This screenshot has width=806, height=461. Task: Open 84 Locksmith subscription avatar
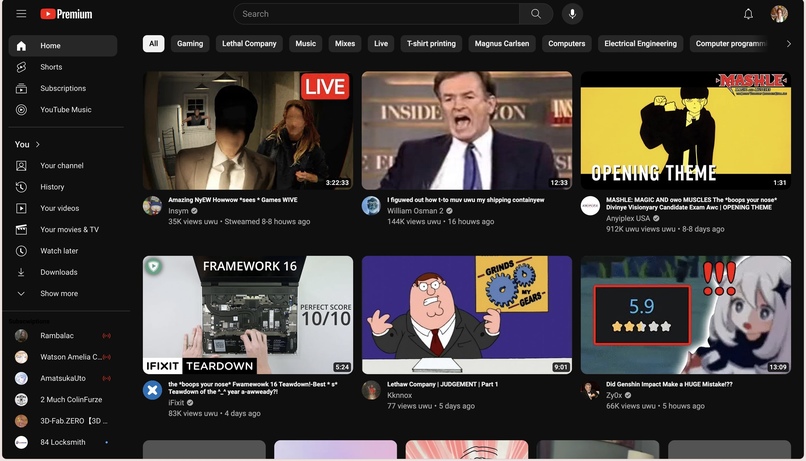(x=21, y=442)
